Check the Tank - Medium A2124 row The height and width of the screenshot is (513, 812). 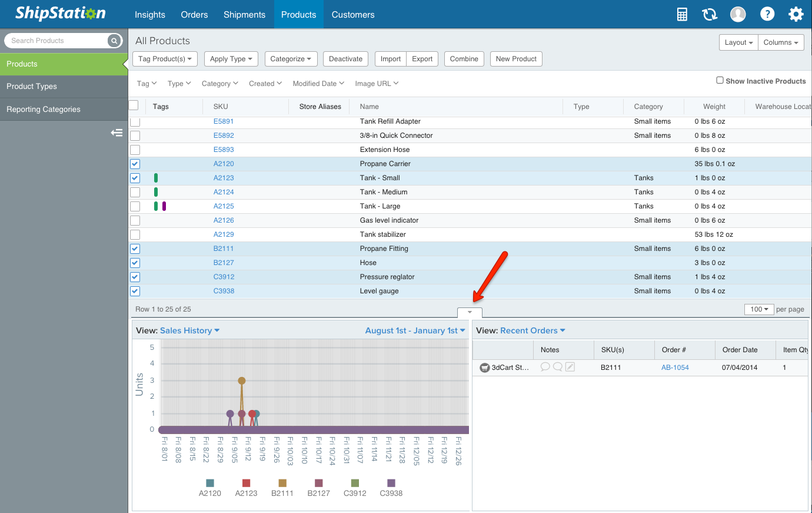click(x=135, y=192)
